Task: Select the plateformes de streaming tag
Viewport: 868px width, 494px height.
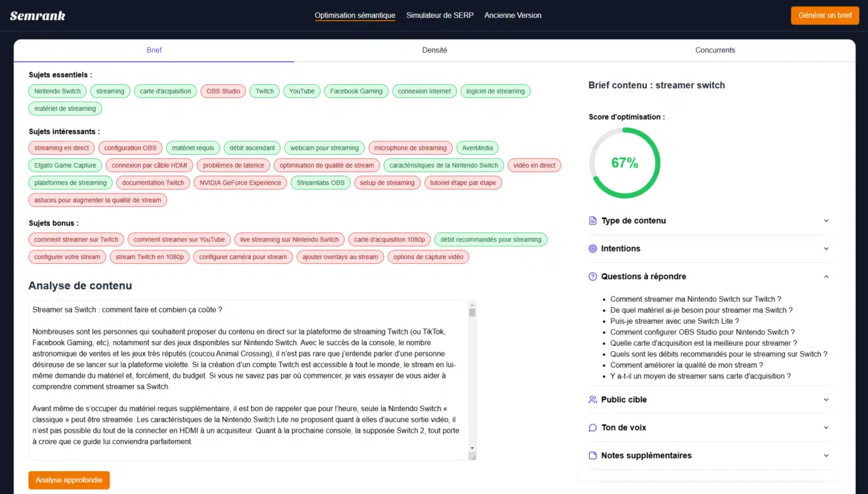Action: pyautogui.click(x=71, y=183)
